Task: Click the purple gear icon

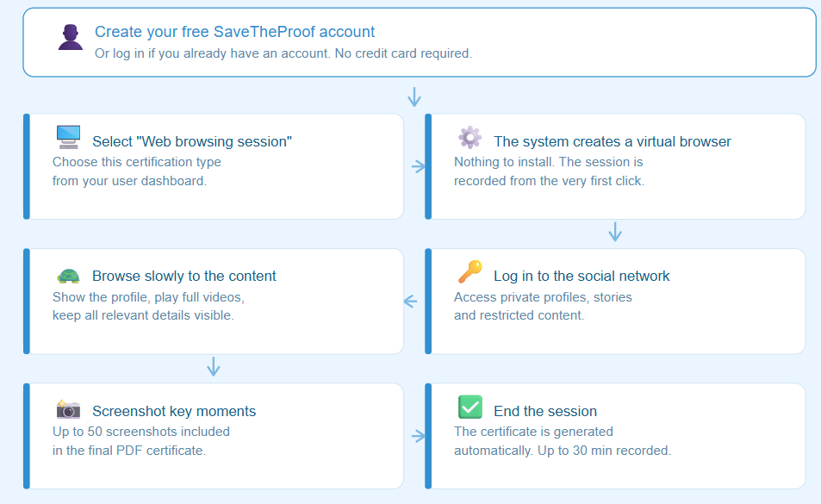Action: [x=470, y=137]
